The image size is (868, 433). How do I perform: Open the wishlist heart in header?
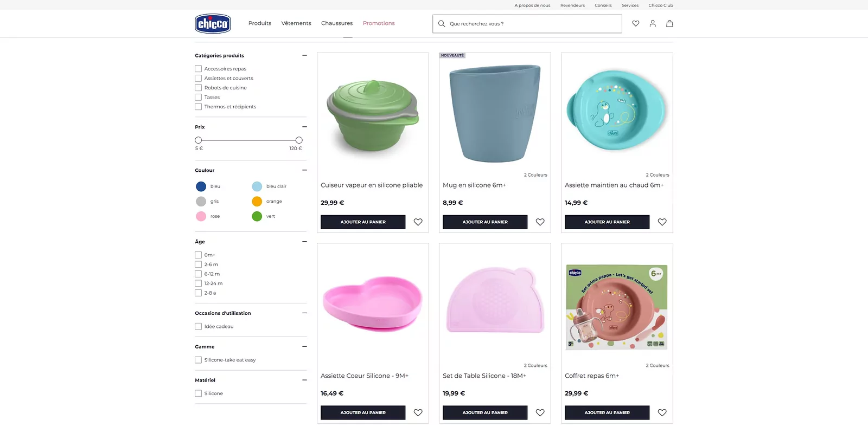(x=636, y=23)
